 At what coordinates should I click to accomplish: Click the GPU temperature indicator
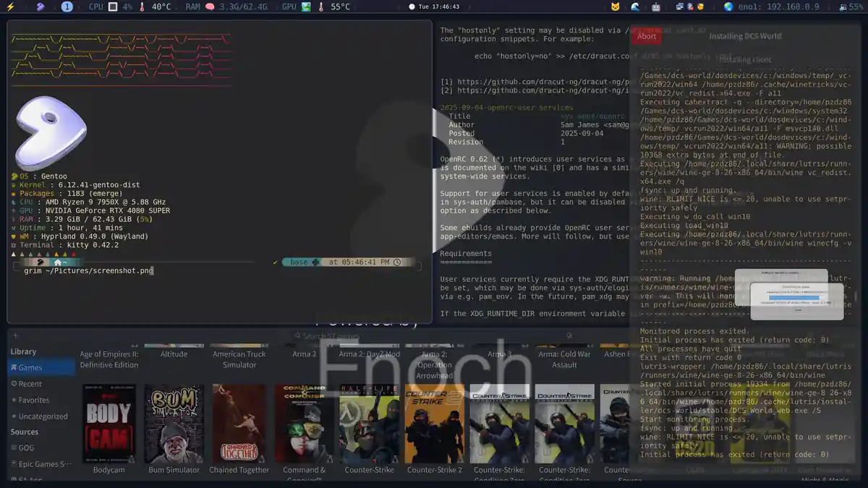[333, 7]
